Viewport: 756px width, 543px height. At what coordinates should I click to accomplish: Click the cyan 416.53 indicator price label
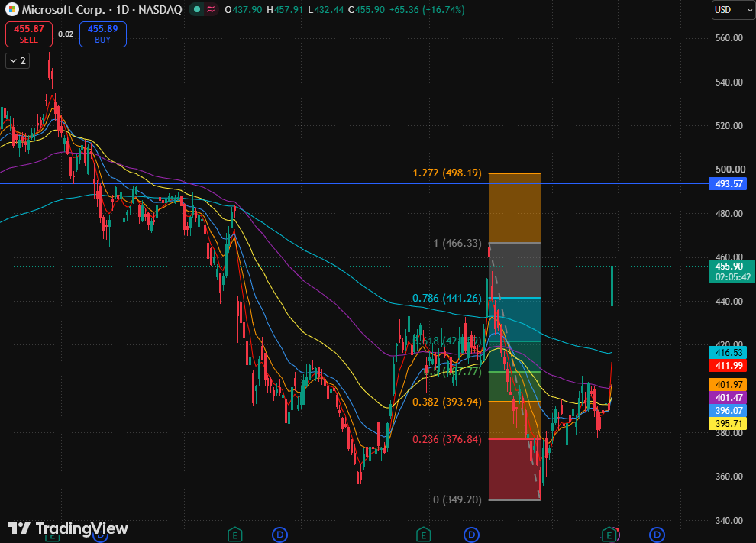728,353
